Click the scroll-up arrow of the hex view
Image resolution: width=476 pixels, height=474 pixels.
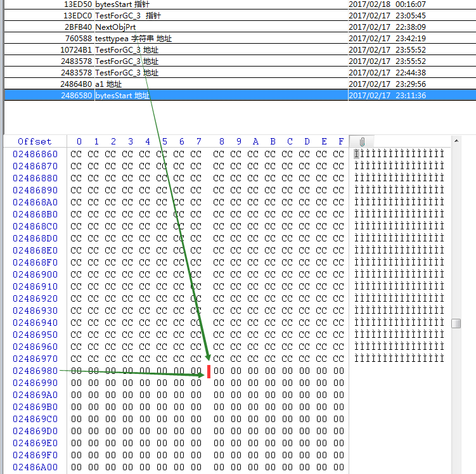[x=456, y=141]
